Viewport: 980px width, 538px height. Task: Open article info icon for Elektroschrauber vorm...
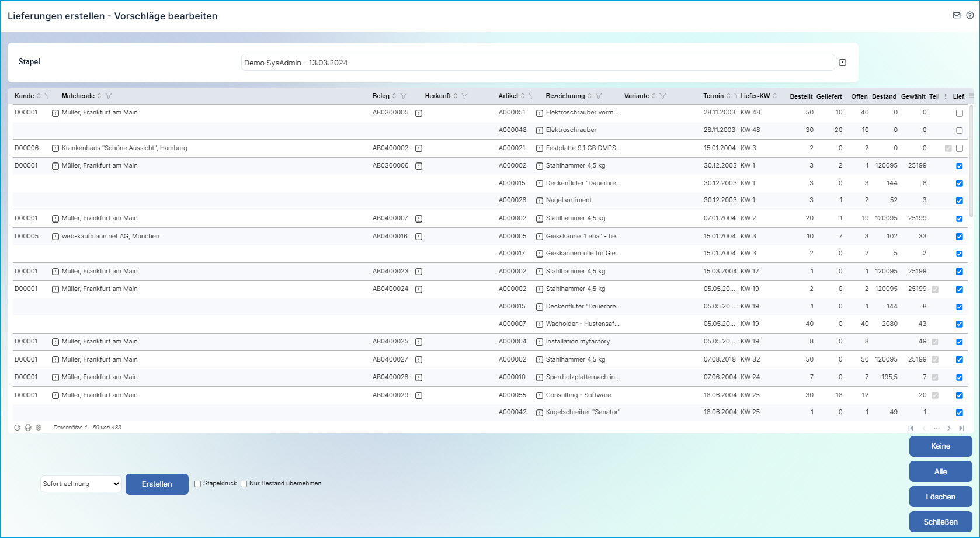[x=540, y=113]
